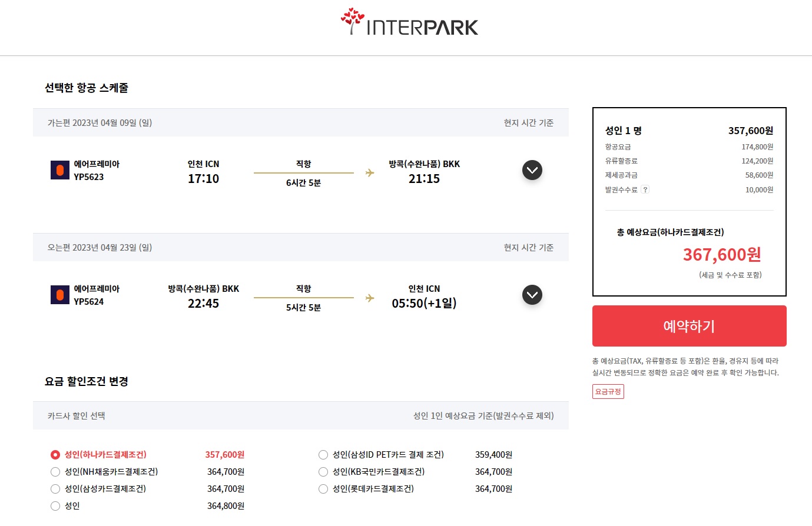Click the Air Premia logo for flight YP5624
This screenshot has height=526, width=812.
click(60, 295)
